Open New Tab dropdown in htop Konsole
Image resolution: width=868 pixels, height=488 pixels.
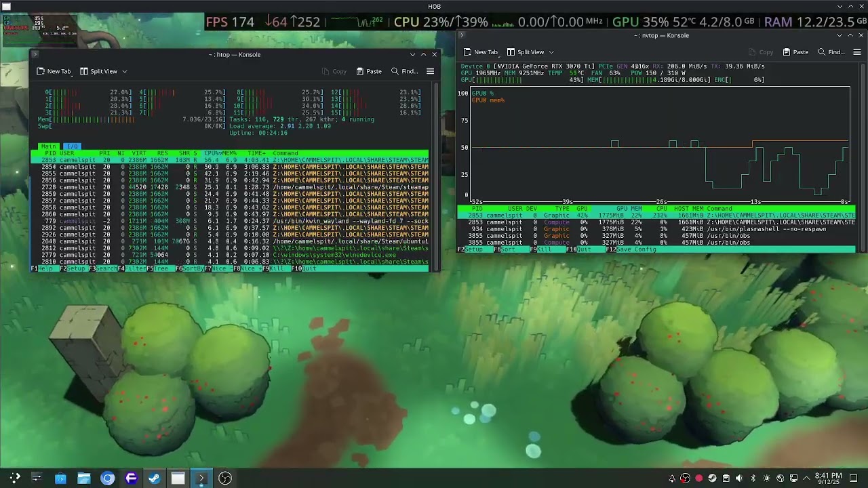coord(54,71)
